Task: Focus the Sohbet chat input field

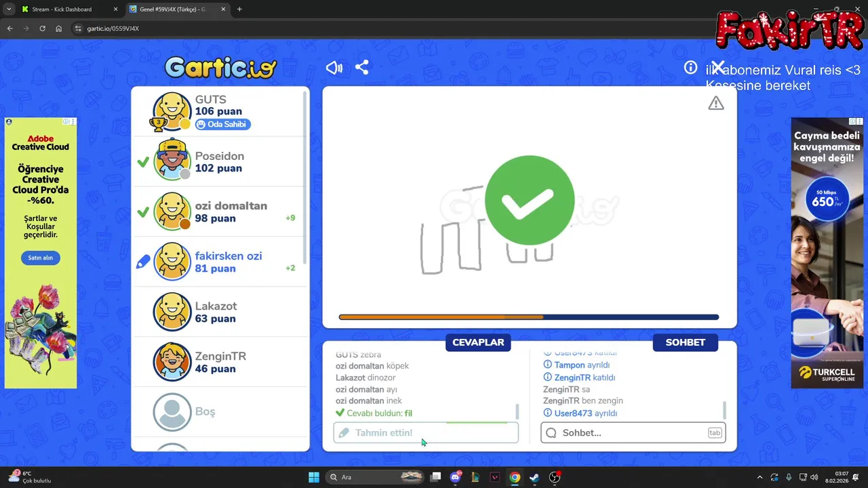Action: click(633, 432)
